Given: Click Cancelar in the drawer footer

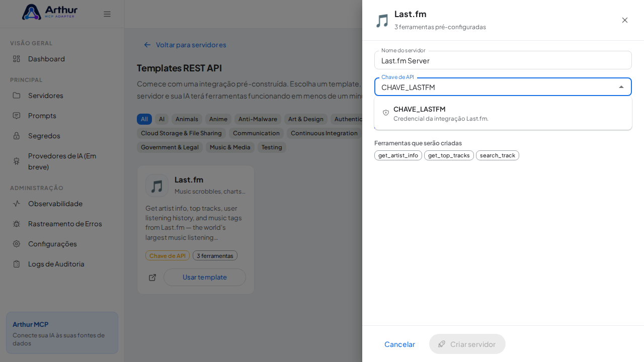Looking at the screenshot, I should tap(399, 344).
